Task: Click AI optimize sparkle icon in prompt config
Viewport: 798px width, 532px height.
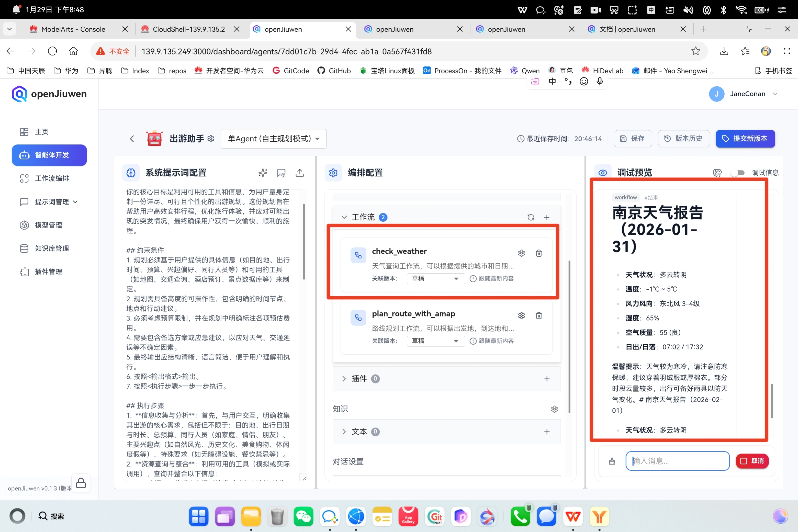Action: [263, 173]
